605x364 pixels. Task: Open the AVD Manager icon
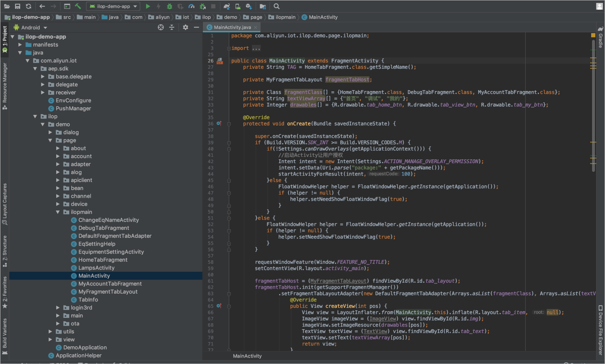point(238,6)
